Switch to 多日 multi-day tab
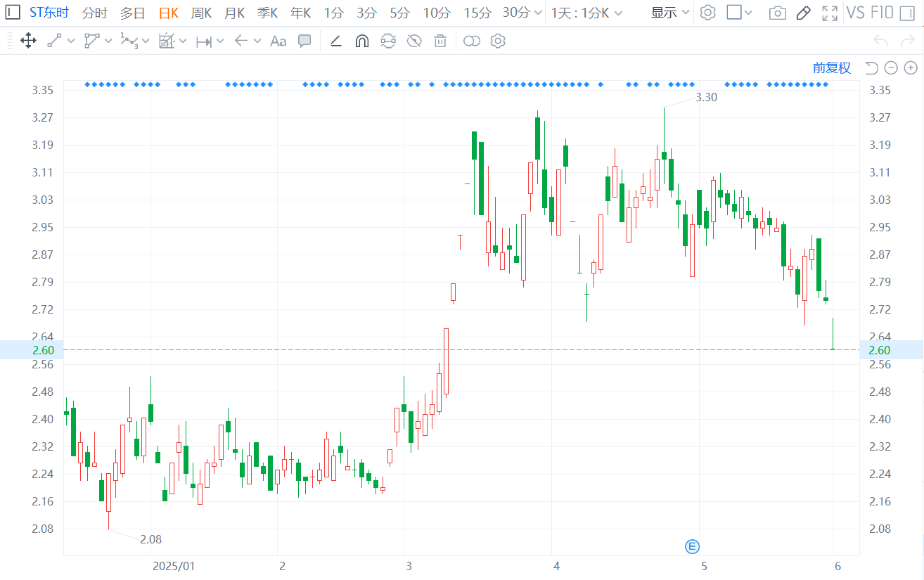 click(x=132, y=13)
